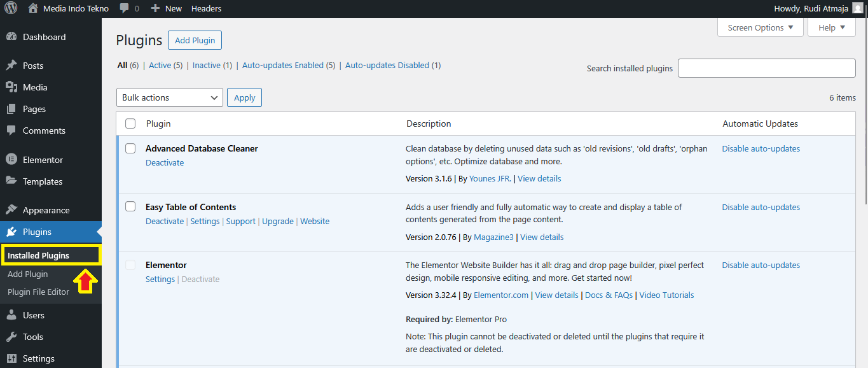Click the Tools wrench icon
The image size is (868, 368).
[x=11, y=337]
